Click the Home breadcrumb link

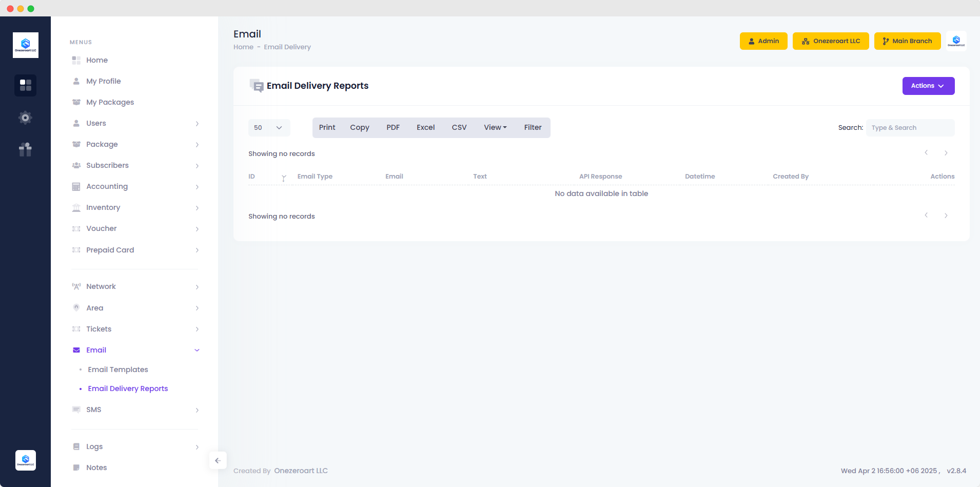coord(243,47)
